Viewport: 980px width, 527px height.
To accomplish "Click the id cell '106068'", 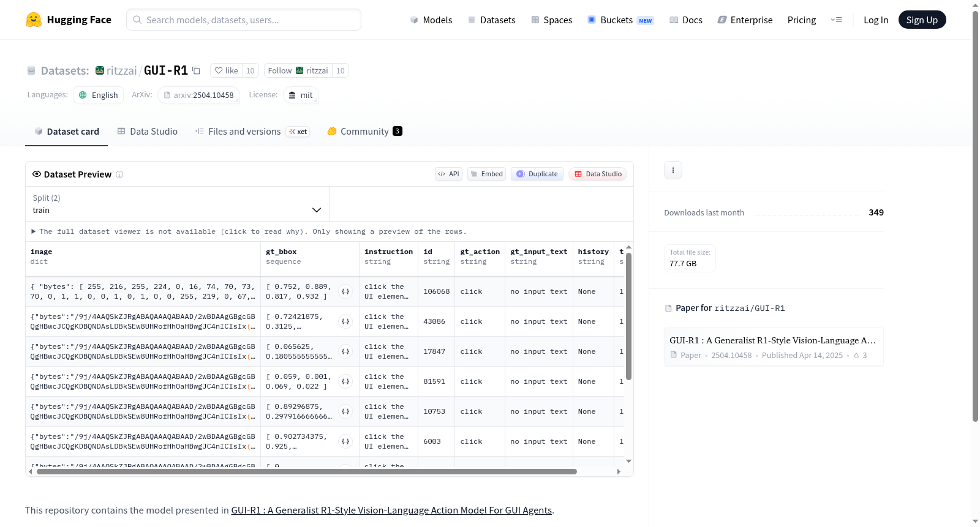I will 437,291.
